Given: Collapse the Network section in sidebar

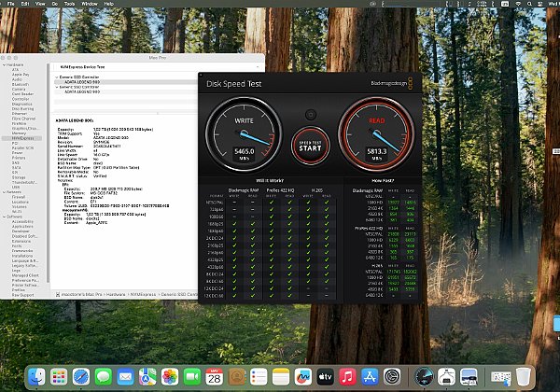Looking at the screenshot, I should click(4, 193).
